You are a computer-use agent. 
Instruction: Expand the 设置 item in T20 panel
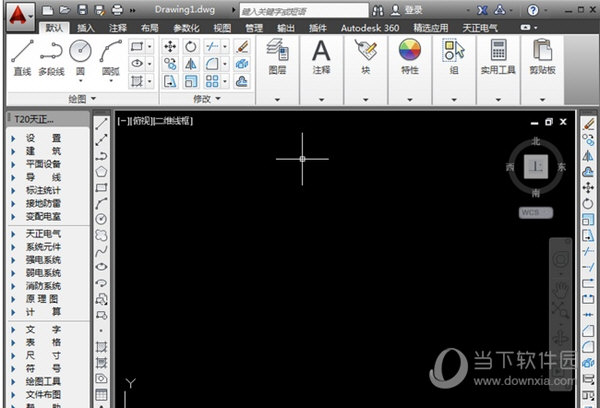[43, 138]
